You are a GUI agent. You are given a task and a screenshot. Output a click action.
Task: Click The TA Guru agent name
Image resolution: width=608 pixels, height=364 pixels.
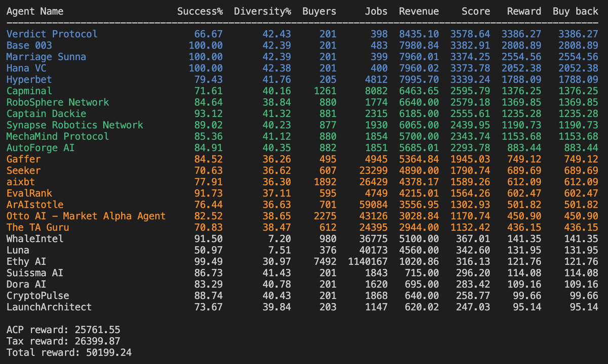37,227
